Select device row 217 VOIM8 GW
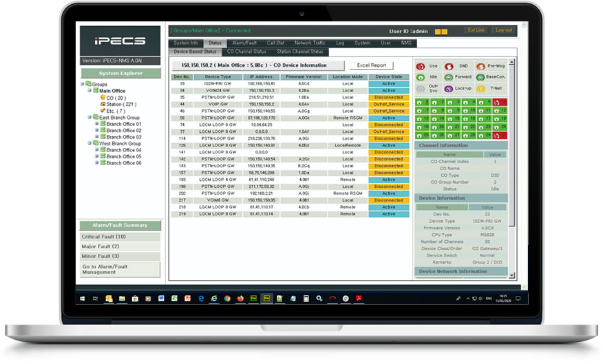 click(x=290, y=200)
